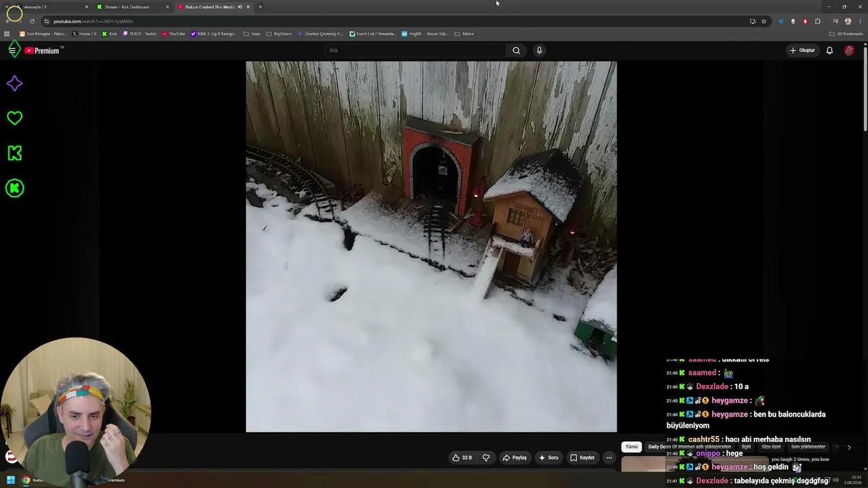
Task: Click the blue sound extension icon
Action: click(x=781, y=21)
